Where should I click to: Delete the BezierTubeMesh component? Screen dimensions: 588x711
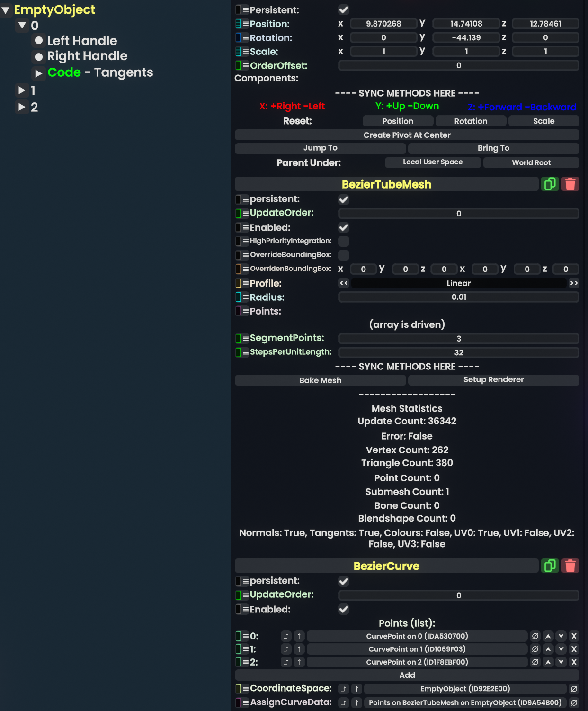click(x=570, y=184)
